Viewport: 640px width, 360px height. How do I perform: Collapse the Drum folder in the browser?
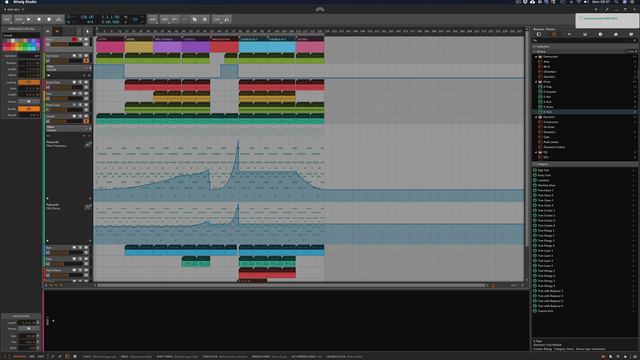pyautogui.click(x=536, y=82)
